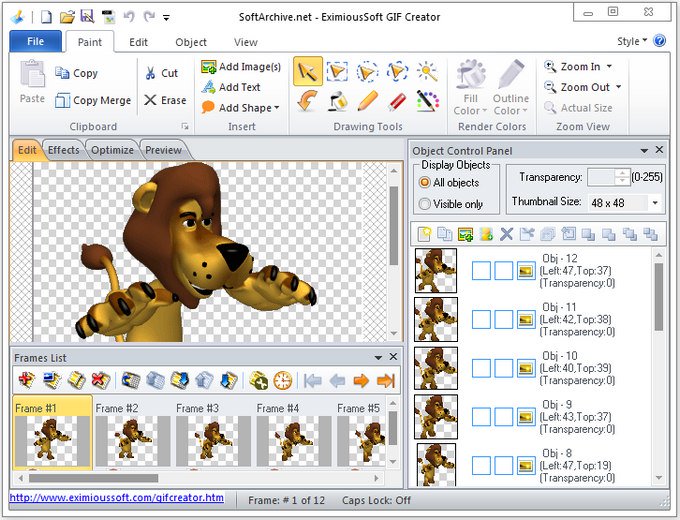
Task: Select the arrow Select tool in Drawing Tools
Action: point(307,72)
